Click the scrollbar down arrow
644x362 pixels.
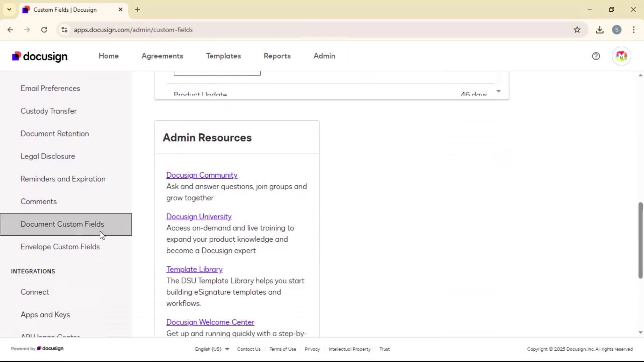pyautogui.click(x=640, y=333)
